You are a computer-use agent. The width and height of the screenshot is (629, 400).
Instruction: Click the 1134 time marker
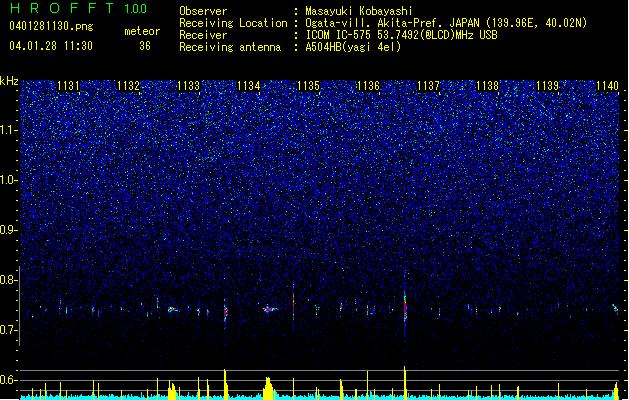click(x=248, y=86)
